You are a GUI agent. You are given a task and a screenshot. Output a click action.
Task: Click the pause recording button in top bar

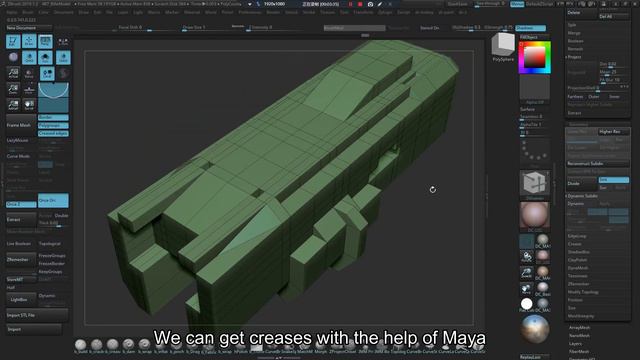[x=350, y=4]
